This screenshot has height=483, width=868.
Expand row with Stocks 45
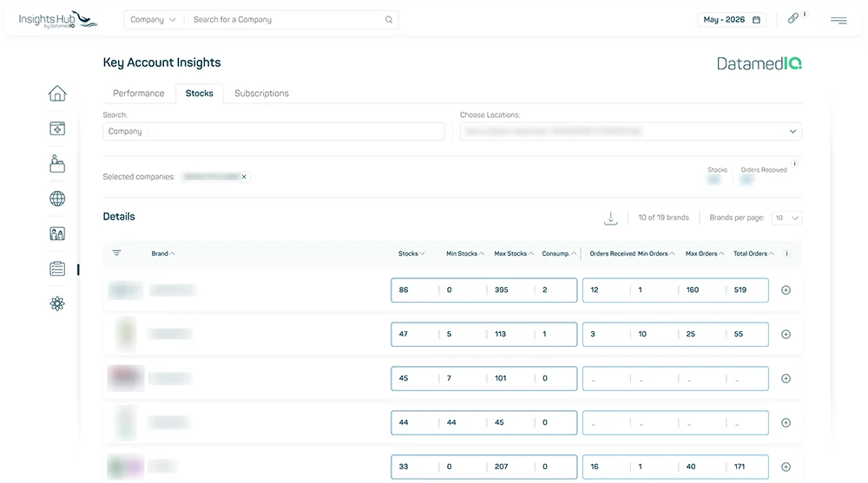coord(786,378)
